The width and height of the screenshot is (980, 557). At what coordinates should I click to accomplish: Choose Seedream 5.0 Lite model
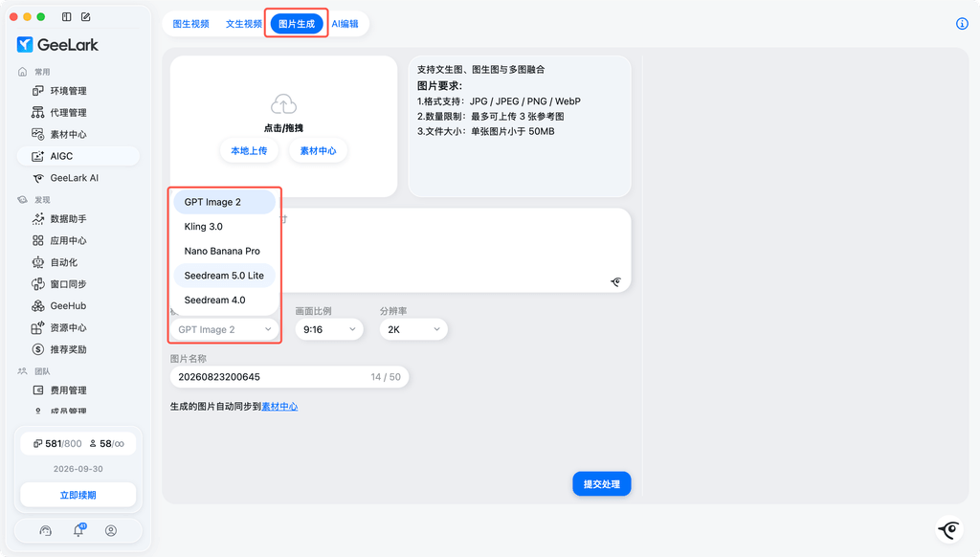[224, 275]
